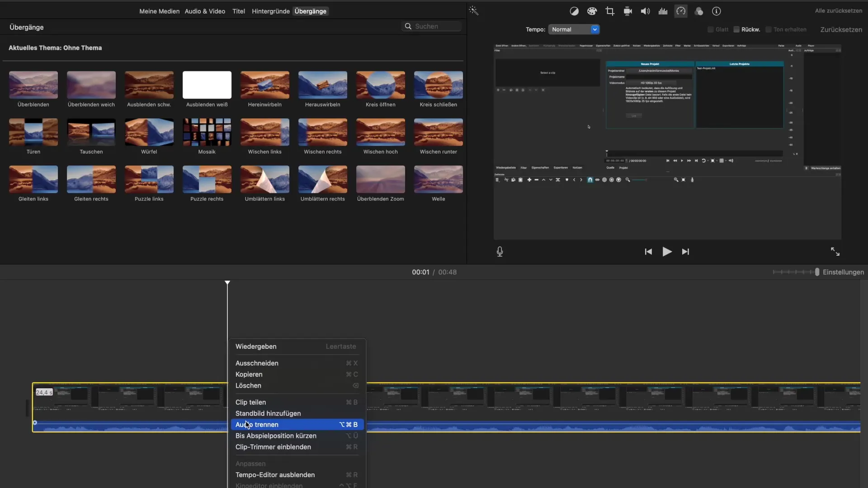Image resolution: width=868 pixels, height=488 pixels.
Task: Click Alle zurücksetzen button
Action: (x=838, y=10)
